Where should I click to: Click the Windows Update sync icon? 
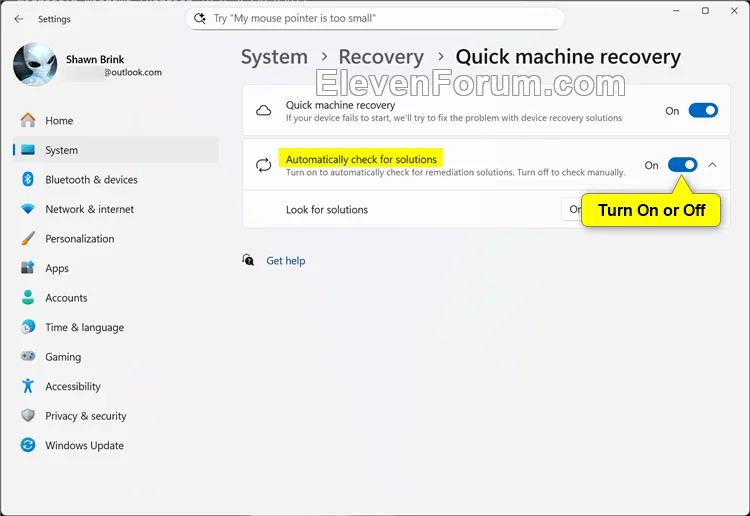tap(28, 445)
